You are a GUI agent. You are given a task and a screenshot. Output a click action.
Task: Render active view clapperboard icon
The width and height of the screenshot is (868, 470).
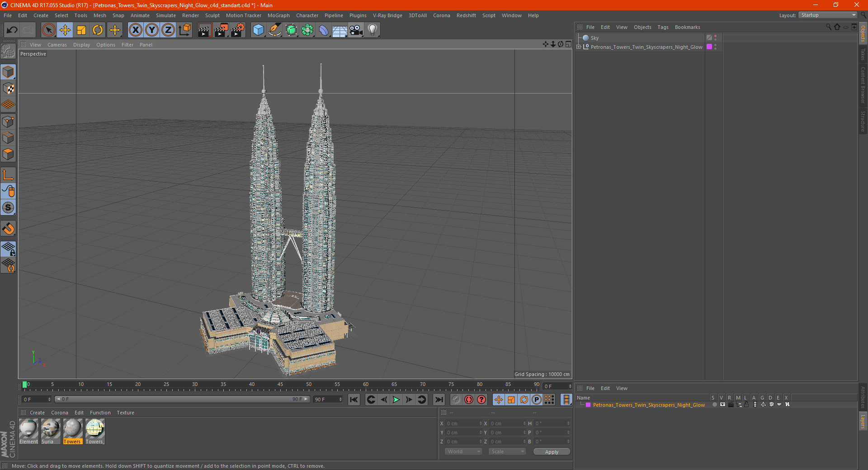tap(204, 30)
